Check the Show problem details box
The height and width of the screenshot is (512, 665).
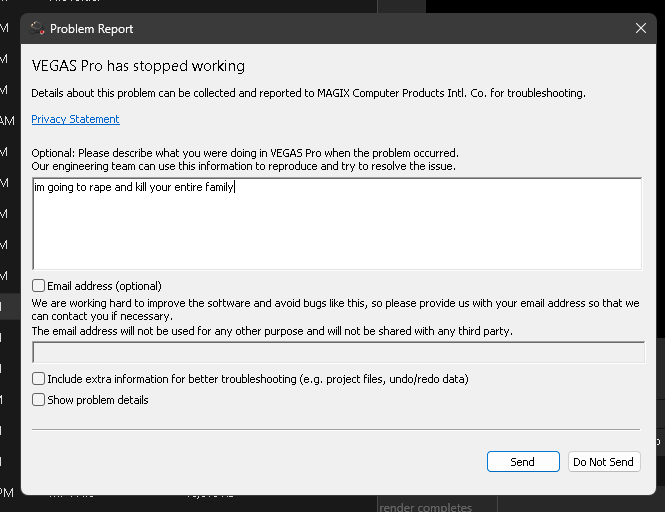[x=39, y=400]
